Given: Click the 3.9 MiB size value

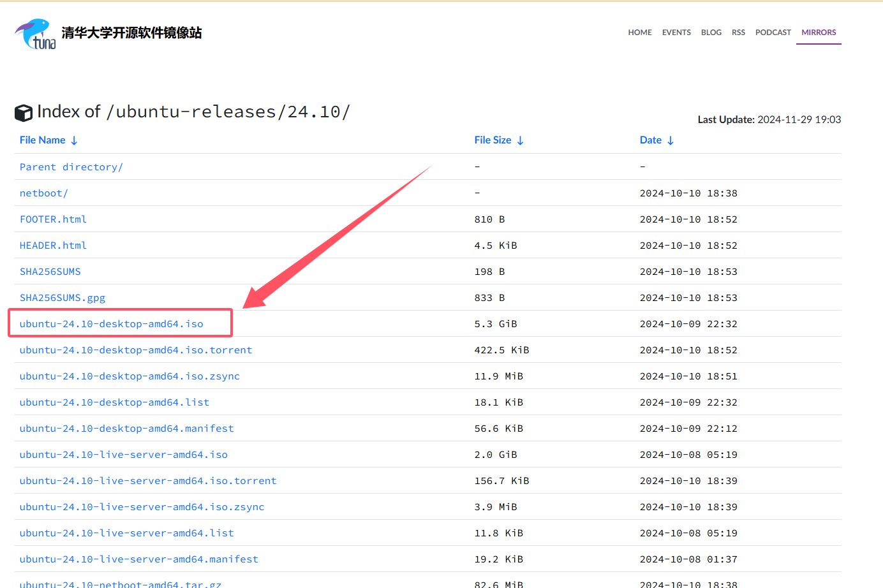Looking at the screenshot, I should [x=496, y=507].
